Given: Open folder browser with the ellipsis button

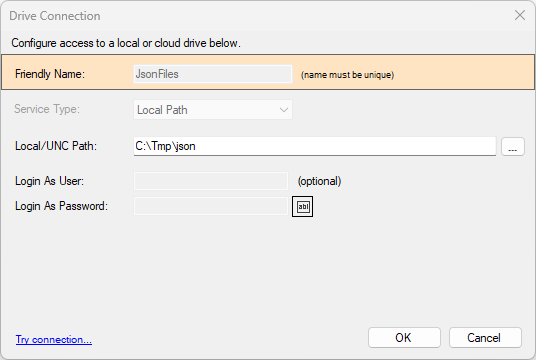Looking at the screenshot, I should coord(512,147).
